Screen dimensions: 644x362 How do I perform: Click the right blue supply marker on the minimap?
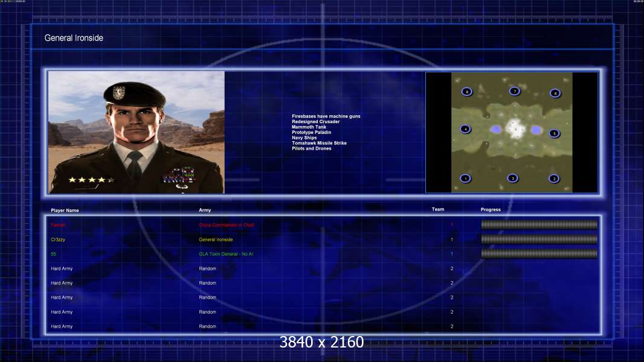(x=536, y=130)
